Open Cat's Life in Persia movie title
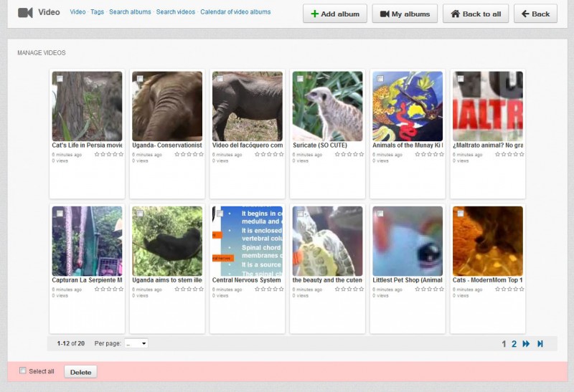This screenshot has width=574, height=392. click(x=87, y=145)
